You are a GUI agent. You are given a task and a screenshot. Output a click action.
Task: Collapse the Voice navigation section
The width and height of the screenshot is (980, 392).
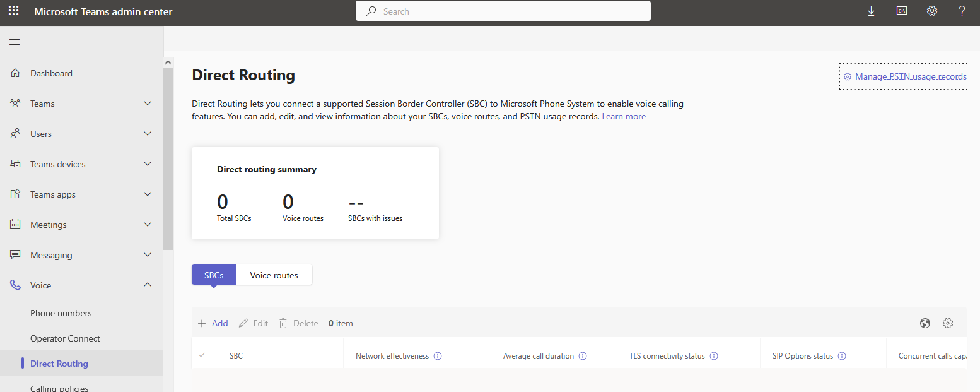pos(148,285)
